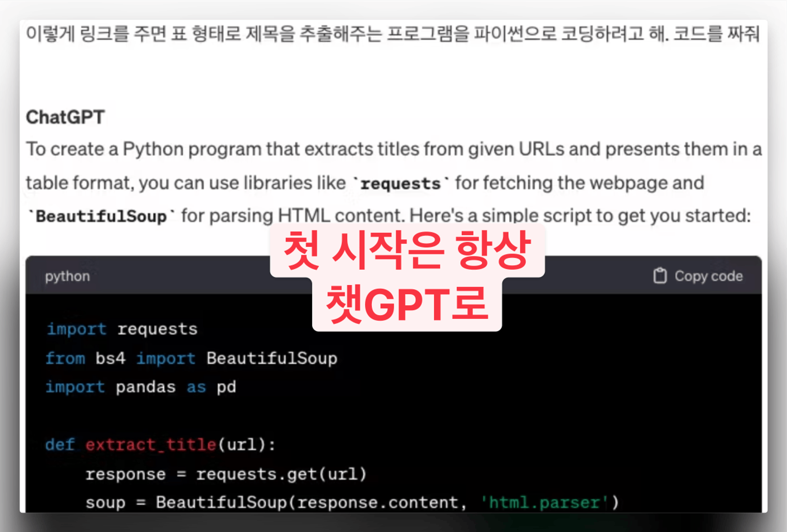Click the 'soup = BeautifulSoup(response.content' line

click(x=352, y=502)
